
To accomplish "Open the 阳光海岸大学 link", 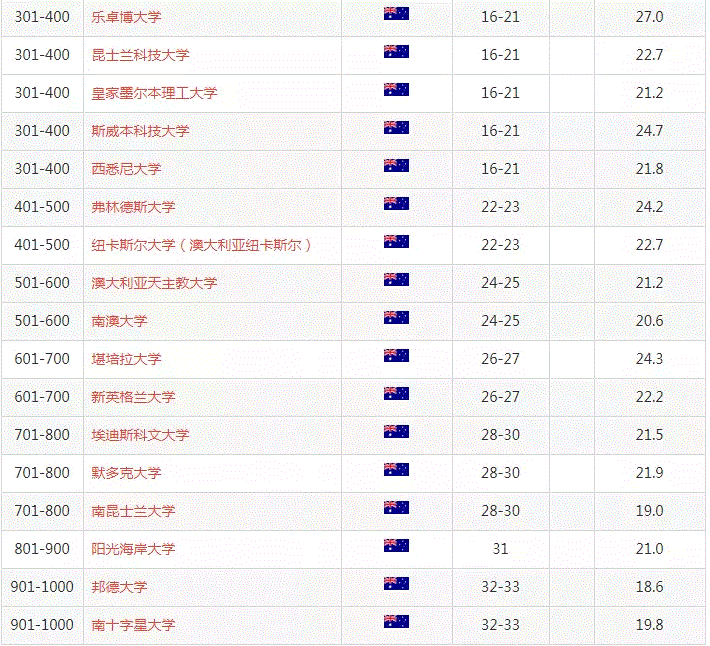I will [x=134, y=550].
